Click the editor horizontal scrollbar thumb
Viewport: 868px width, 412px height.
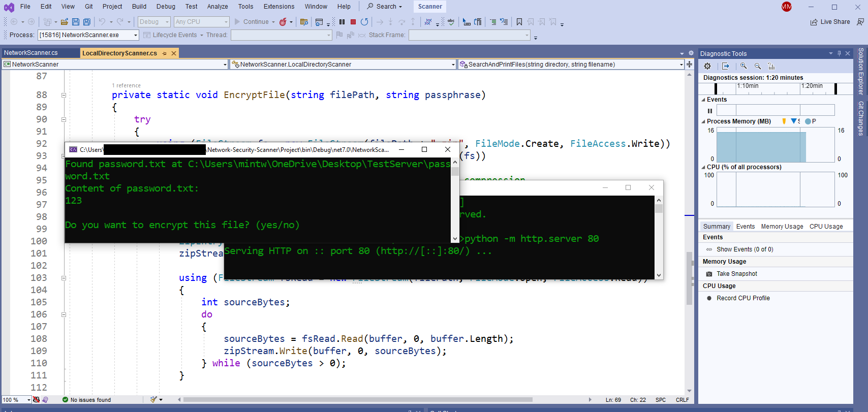tap(358, 400)
